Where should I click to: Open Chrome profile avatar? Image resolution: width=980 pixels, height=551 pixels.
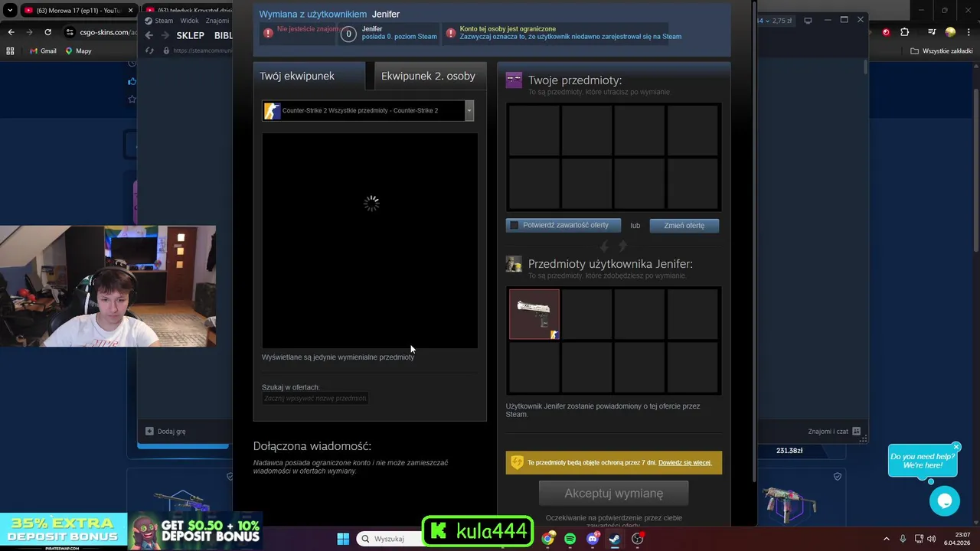pos(950,32)
